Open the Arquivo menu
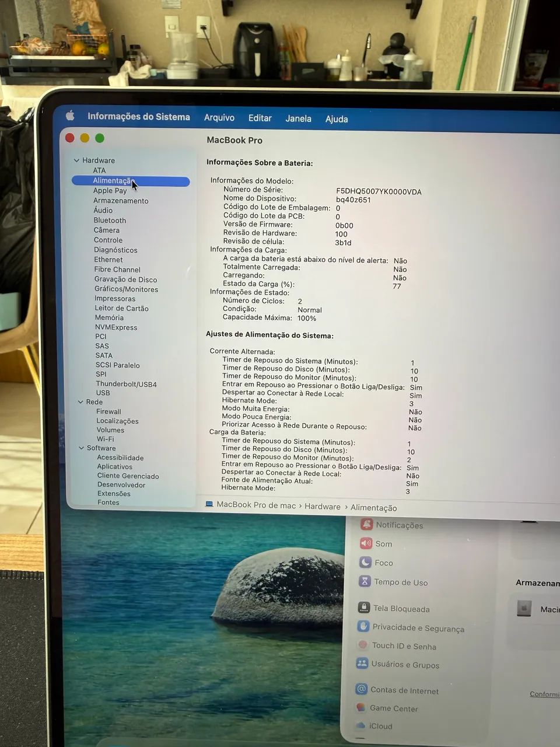 (219, 117)
